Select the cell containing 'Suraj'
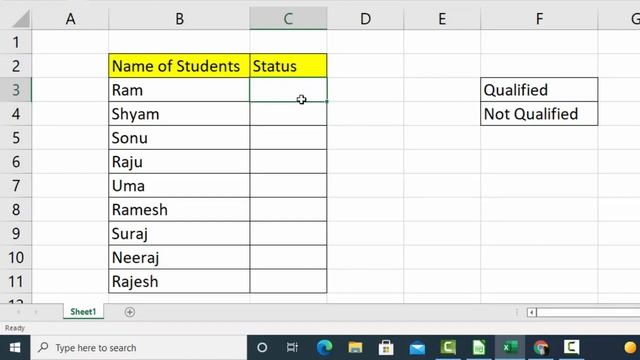The width and height of the screenshot is (640, 360). (179, 233)
